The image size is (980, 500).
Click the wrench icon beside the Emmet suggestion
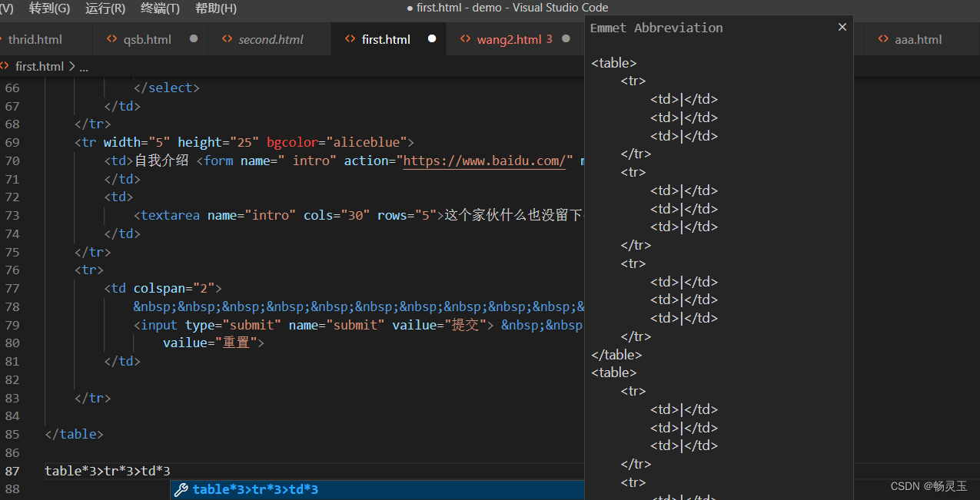[181, 488]
